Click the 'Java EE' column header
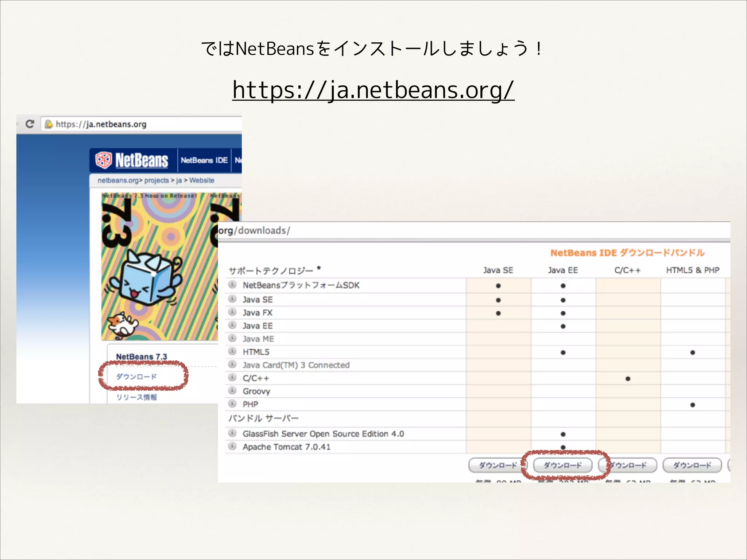 [x=563, y=270]
